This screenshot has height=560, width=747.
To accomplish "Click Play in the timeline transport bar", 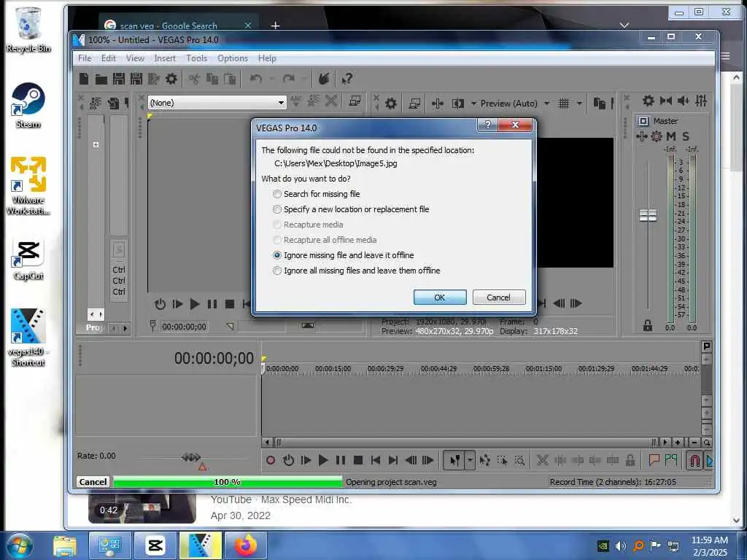I will (x=323, y=460).
